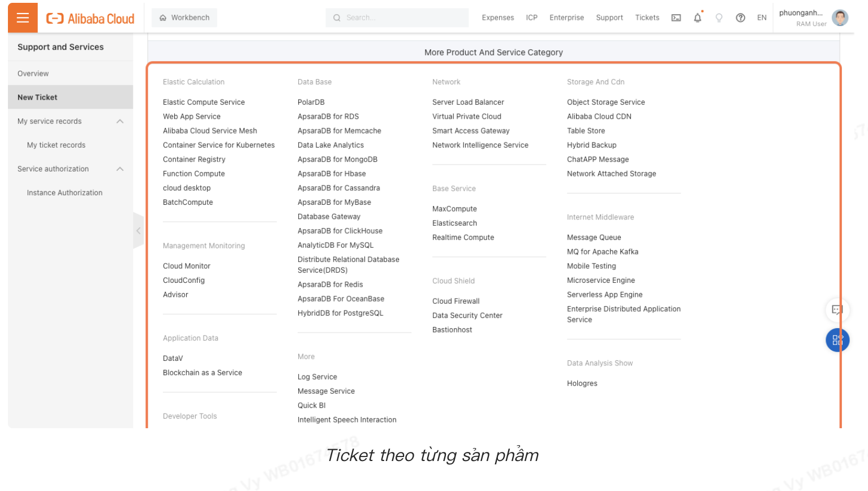This screenshot has width=868, height=491.
Task: Open the help question mark icon
Action: pos(740,18)
